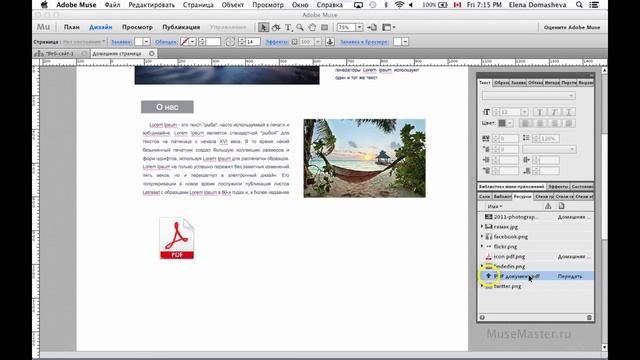Toggle align right in Text panel
This screenshot has width=640, height=360.
pos(554,123)
